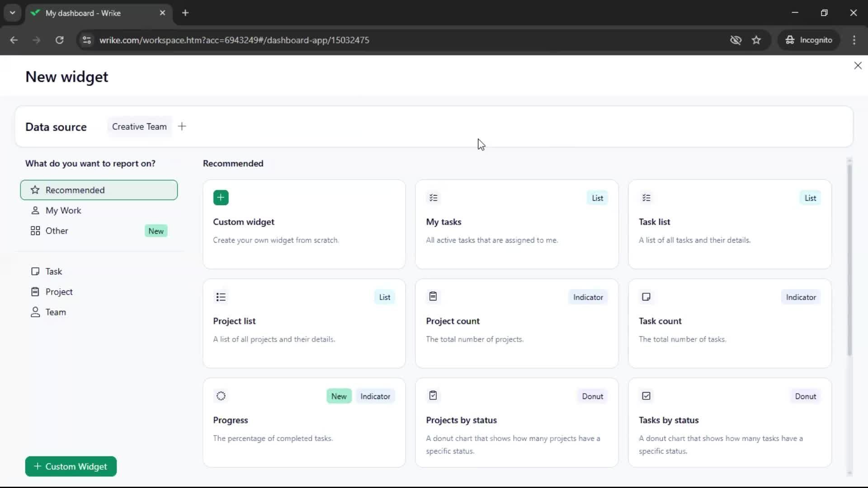Click the Donut tag on Tasks by status
868x488 pixels.
(x=805, y=396)
